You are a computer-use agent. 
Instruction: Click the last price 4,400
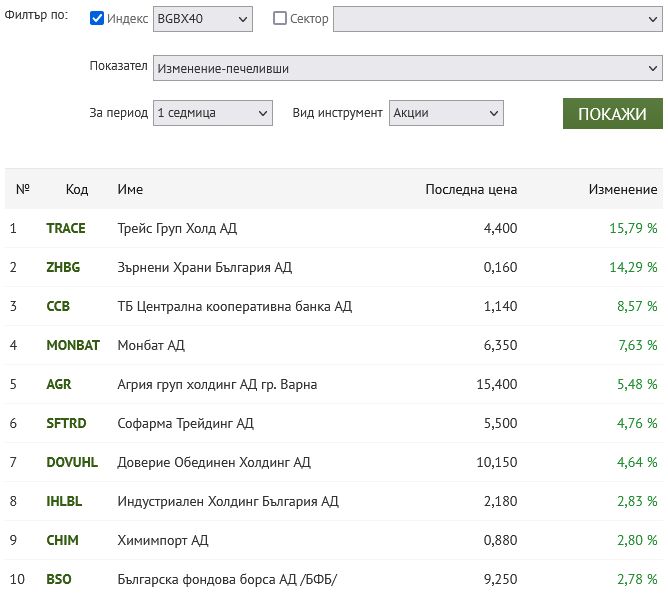tap(500, 228)
